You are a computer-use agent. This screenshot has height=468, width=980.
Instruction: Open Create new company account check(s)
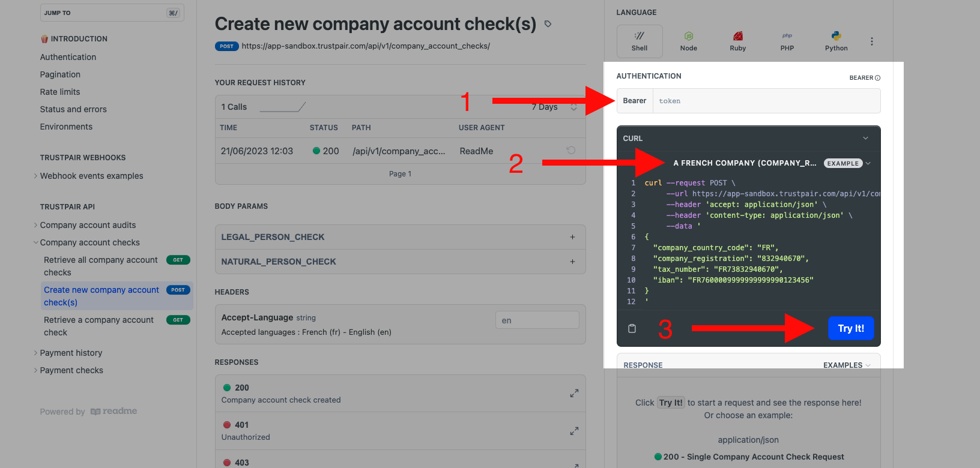pyautogui.click(x=116, y=296)
